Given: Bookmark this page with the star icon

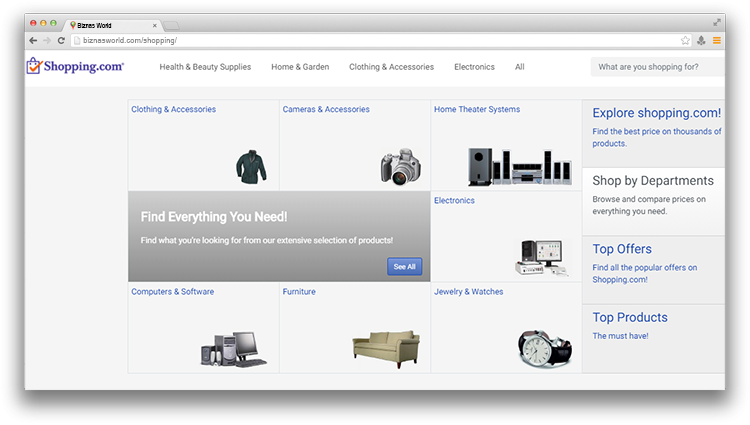Looking at the screenshot, I should pyautogui.click(x=685, y=40).
